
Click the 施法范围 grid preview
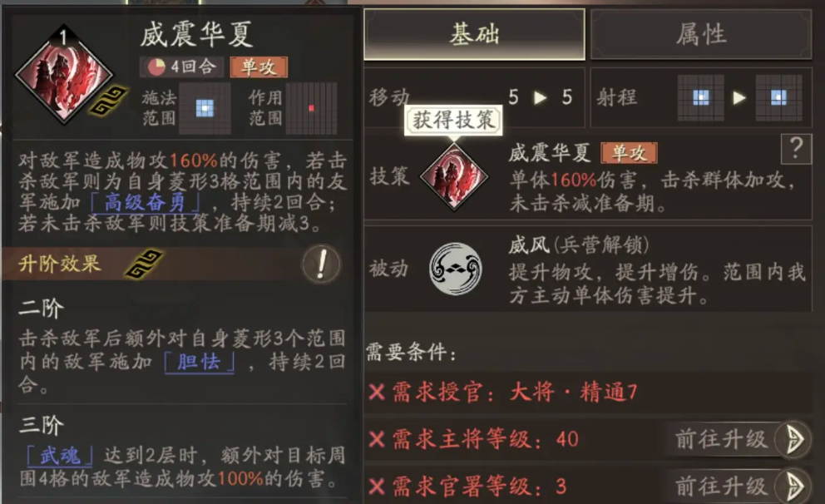coord(205,108)
